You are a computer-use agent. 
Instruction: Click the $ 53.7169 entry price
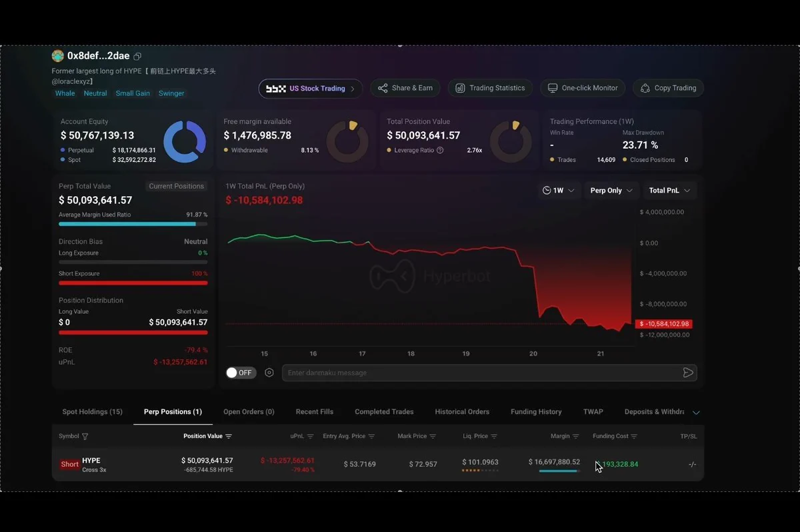coord(359,464)
